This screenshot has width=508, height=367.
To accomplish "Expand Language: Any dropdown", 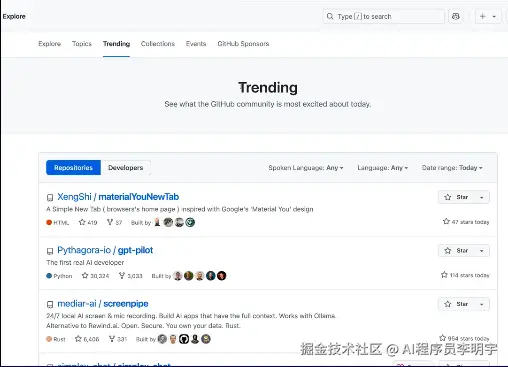I will point(382,168).
